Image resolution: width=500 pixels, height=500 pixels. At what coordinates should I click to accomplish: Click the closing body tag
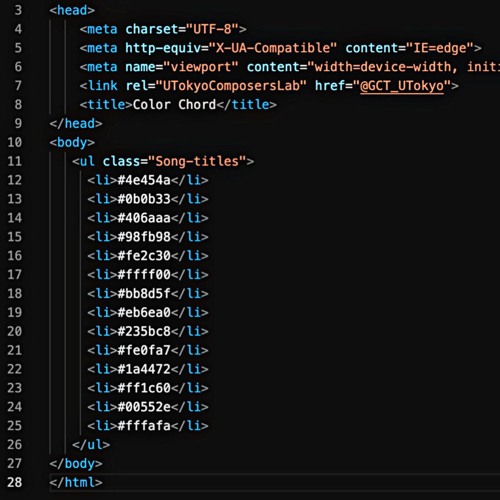[76, 464]
